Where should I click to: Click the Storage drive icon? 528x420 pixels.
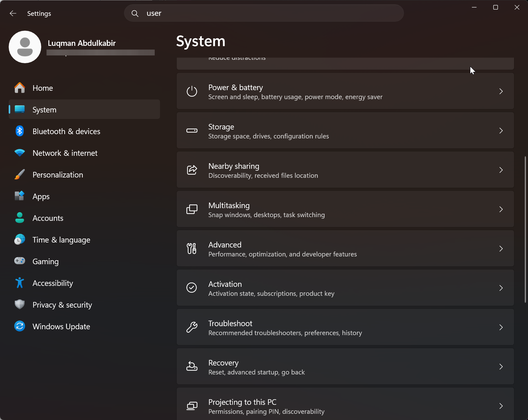(x=192, y=131)
